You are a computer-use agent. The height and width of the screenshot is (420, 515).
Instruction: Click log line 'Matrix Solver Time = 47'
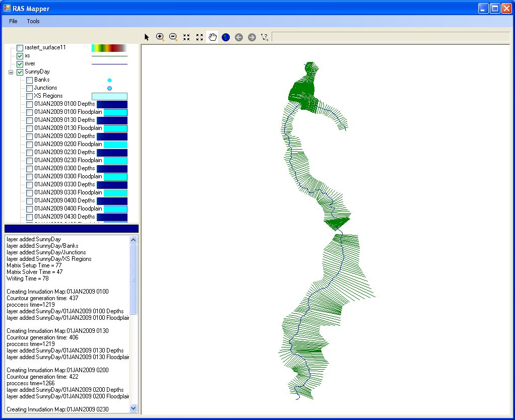(34, 271)
